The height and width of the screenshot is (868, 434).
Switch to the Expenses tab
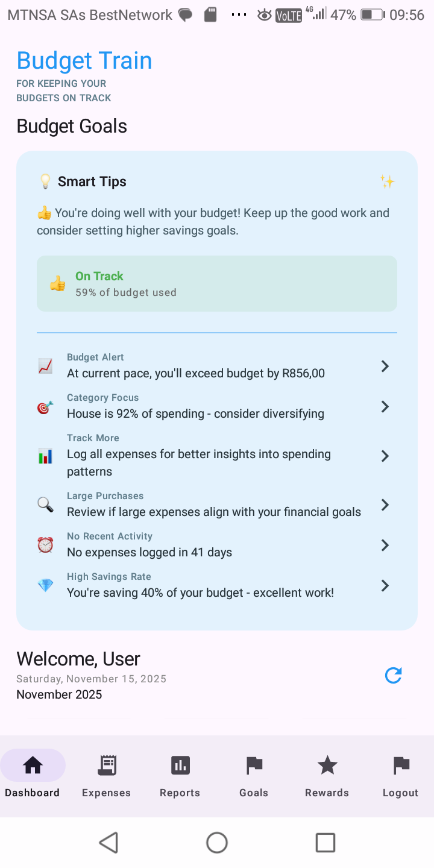pyautogui.click(x=107, y=776)
